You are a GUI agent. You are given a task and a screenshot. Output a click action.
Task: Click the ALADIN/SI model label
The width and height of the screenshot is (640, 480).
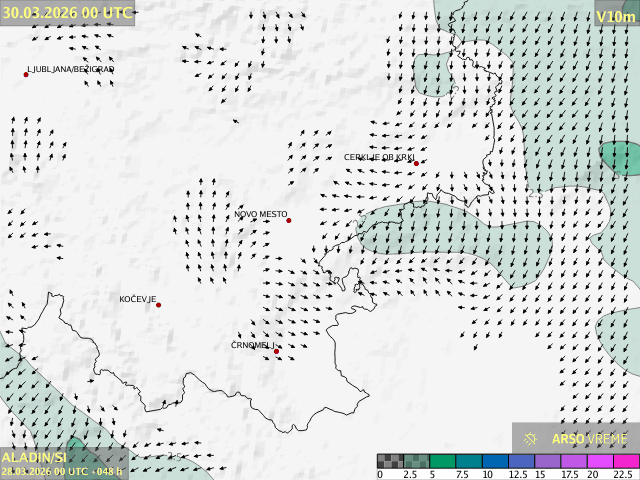pyautogui.click(x=35, y=456)
